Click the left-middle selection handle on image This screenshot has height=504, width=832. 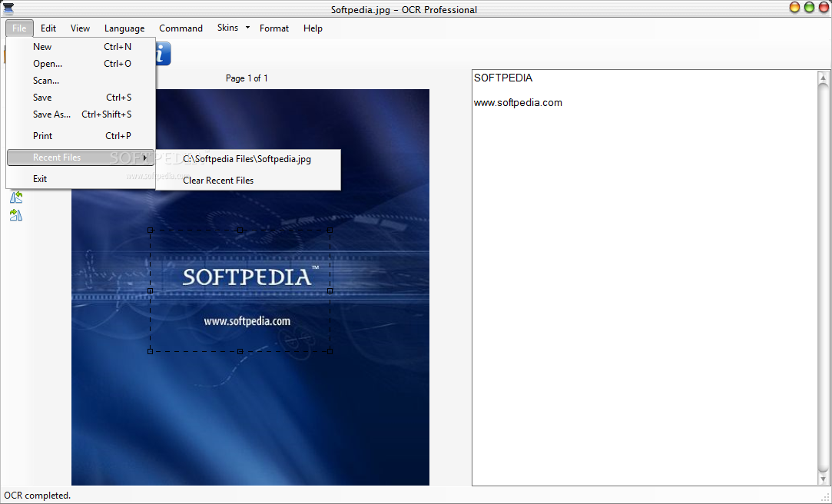150,290
